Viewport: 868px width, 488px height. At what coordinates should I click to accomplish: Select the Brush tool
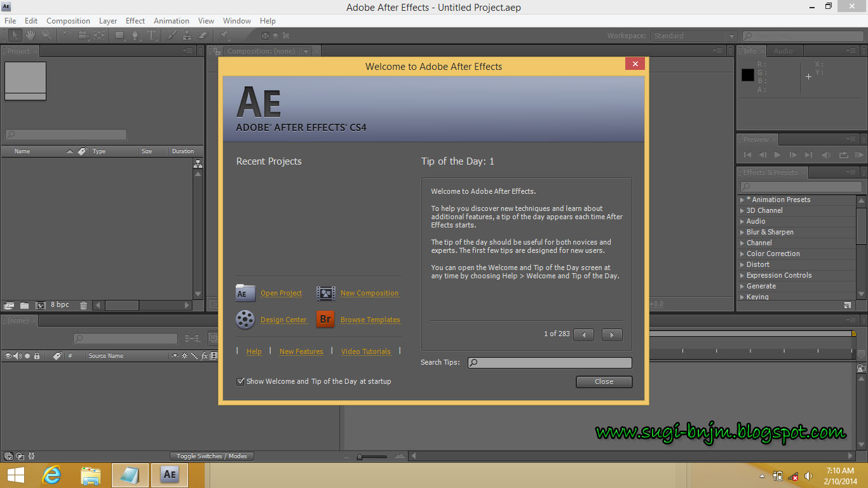click(x=172, y=36)
